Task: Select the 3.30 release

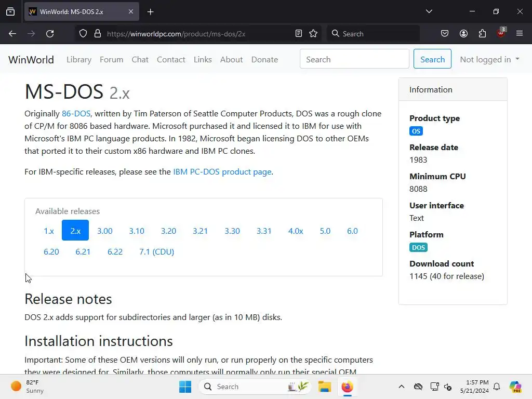Action: coord(232,231)
